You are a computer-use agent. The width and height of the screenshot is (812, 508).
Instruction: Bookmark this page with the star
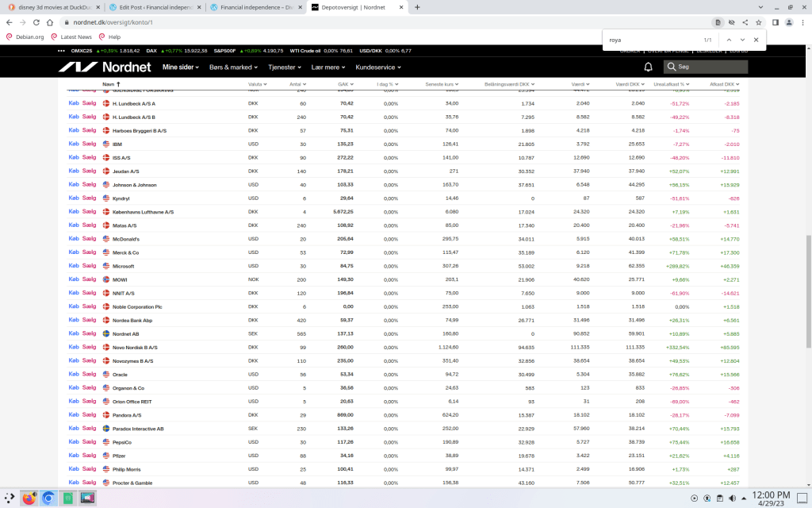click(x=759, y=22)
